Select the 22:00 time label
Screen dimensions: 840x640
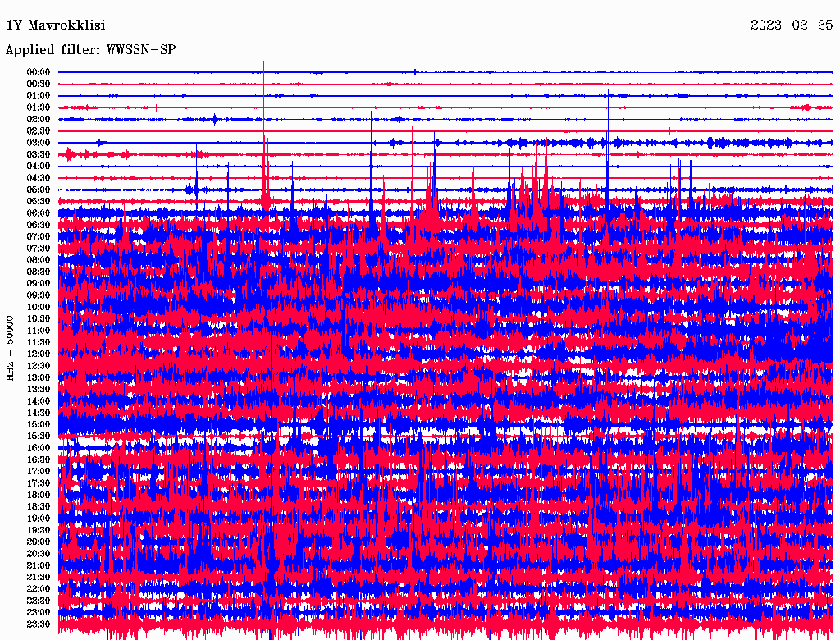[x=39, y=589]
